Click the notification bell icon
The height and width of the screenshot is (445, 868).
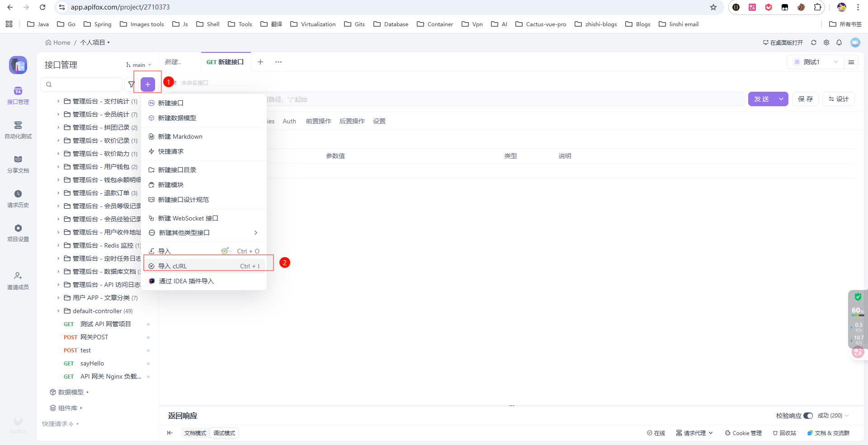coord(839,42)
